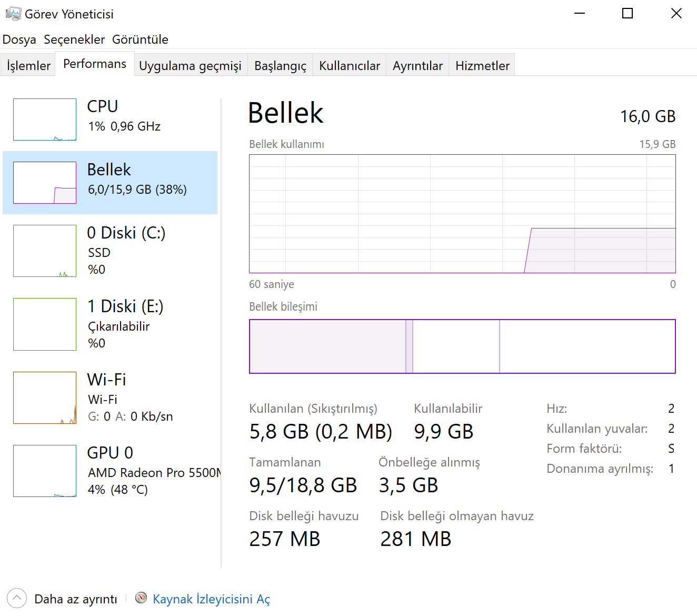This screenshot has height=616, width=697.
Task: Open the Görüntüle menu
Action: [140, 39]
